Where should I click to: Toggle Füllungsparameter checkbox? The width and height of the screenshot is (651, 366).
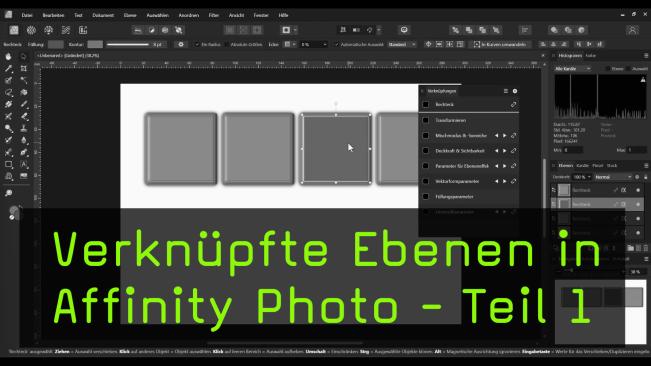pyautogui.click(x=426, y=196)
